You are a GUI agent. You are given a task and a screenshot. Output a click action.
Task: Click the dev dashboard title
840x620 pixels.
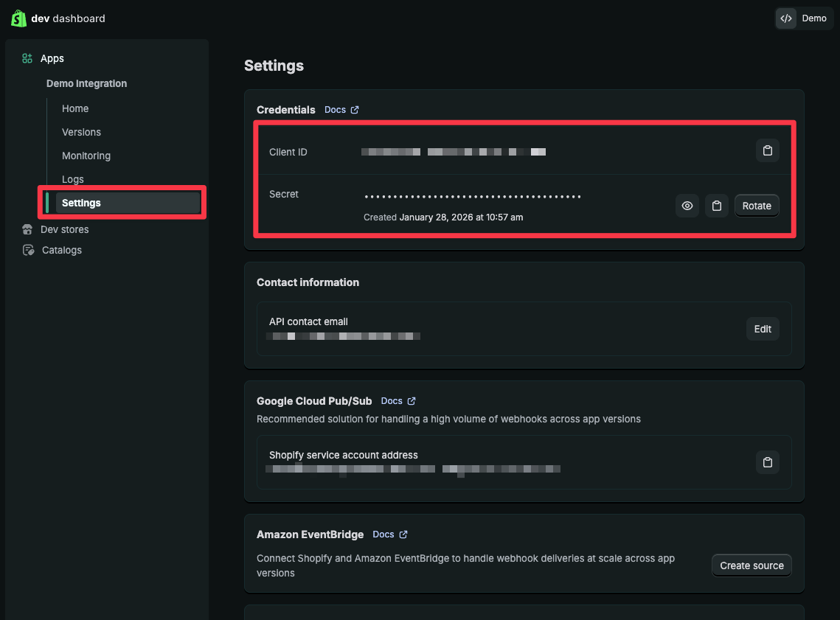click(68, 18)
